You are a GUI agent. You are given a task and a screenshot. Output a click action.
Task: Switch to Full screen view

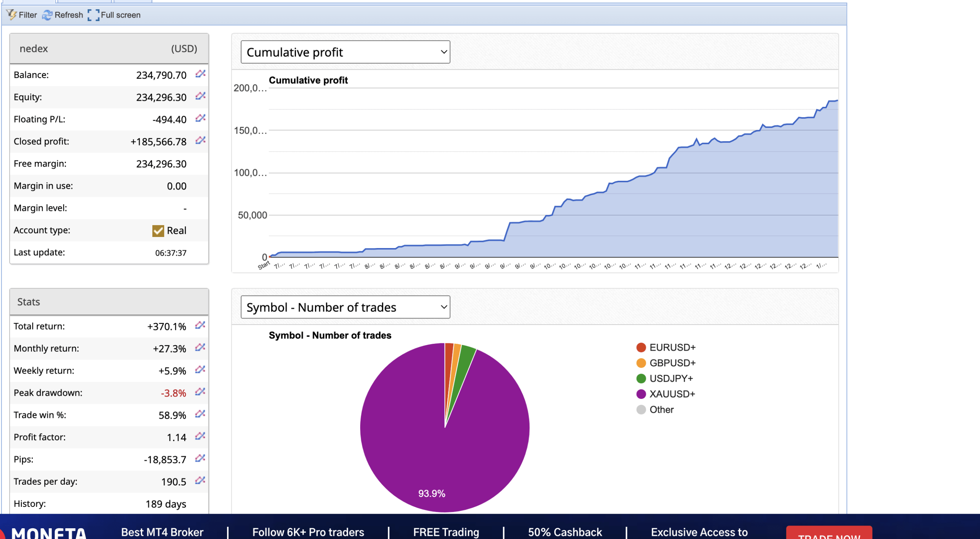click(x=114, y=15)
